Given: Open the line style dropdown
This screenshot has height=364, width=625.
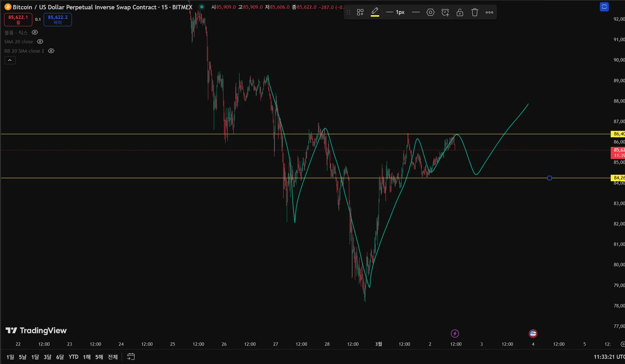Looking at the screenshot, I should click(416, 12).
